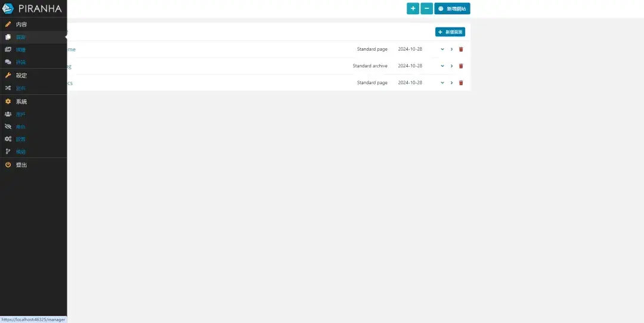Screen dimensions: 644x323
Task: Click the plus expand-all button
Action: click(413, 8)
